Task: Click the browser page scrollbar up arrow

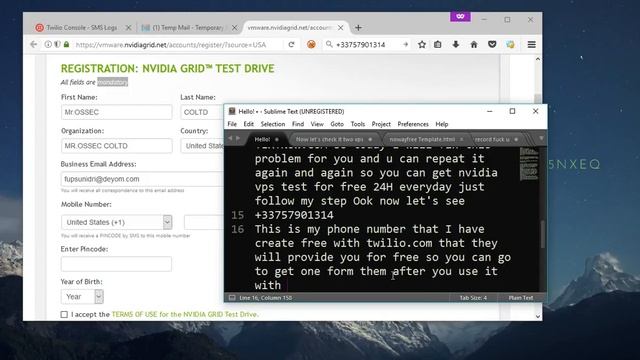Action: (538, 59)
